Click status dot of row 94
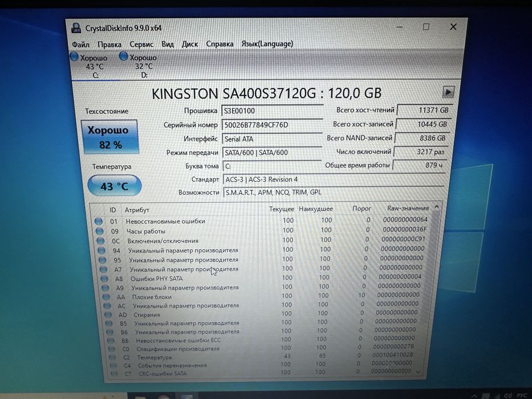This screenshot has height=399, width=532. (x=101, y=250)
